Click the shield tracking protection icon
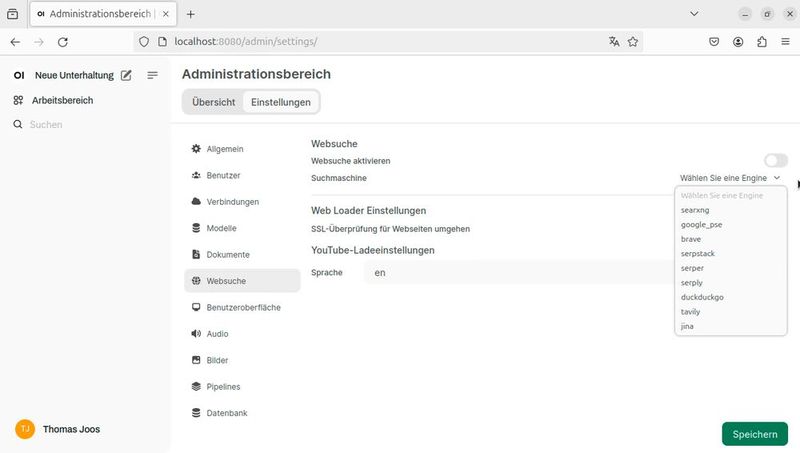Viewport: 800px width, 453px height. [x=144, y=42]
